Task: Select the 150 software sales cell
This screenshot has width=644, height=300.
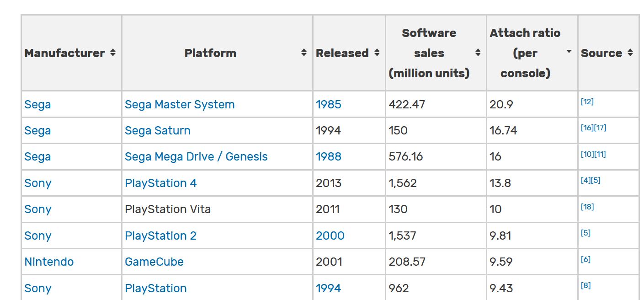Action: [436, 130]
